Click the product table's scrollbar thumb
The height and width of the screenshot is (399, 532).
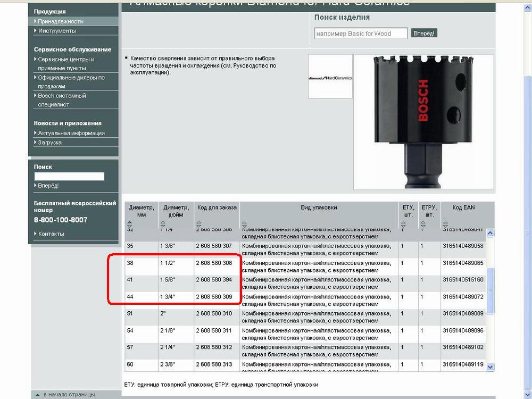pos(490,291)
